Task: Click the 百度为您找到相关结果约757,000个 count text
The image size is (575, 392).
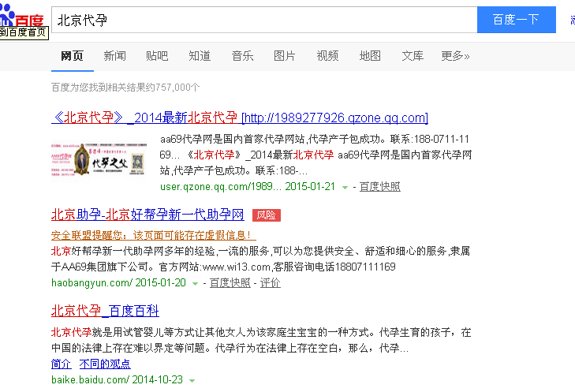Action: [125, 88]
